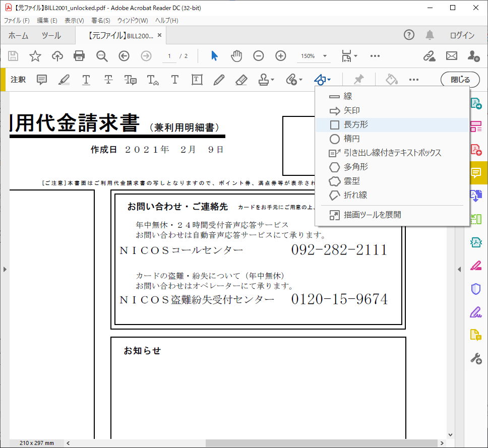Screen dimensions: 488x448
Task: Click the print file icon
Action: [x=79, y=56]
